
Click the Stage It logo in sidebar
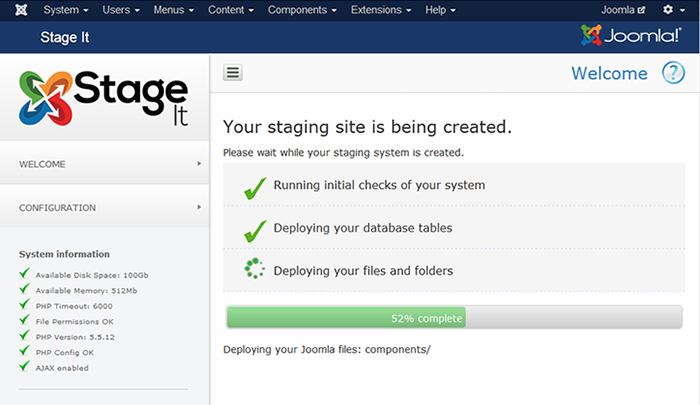(x=104, y=99)
